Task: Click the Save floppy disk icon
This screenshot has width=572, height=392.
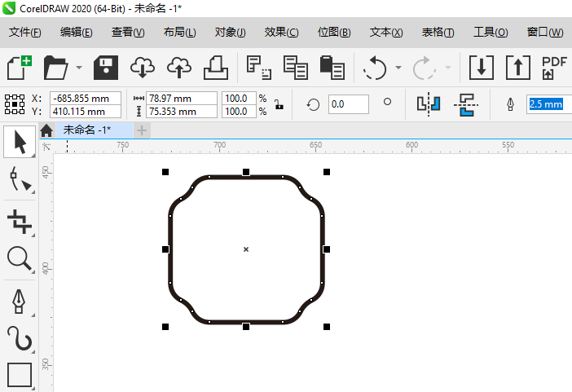Action: (x=106, y=68)
